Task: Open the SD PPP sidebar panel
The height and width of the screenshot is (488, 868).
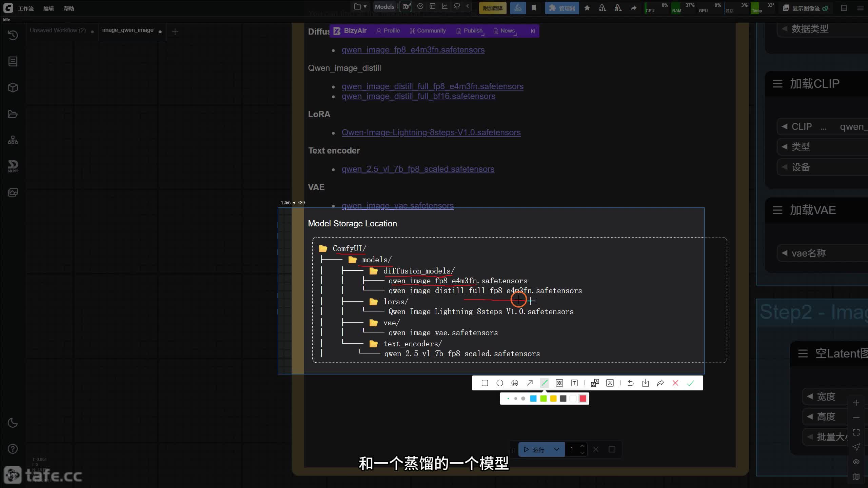Action: click(x=13, y=166)
